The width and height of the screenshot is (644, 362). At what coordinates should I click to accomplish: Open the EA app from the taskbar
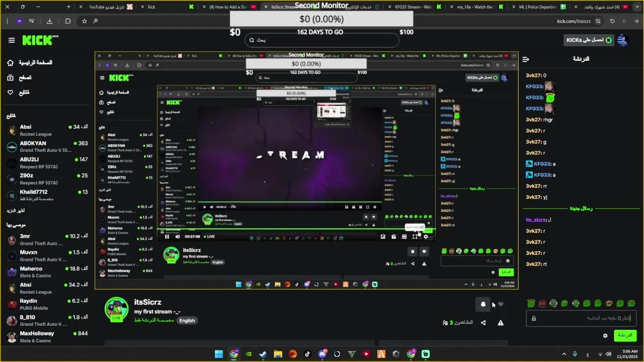coord(293,354)
